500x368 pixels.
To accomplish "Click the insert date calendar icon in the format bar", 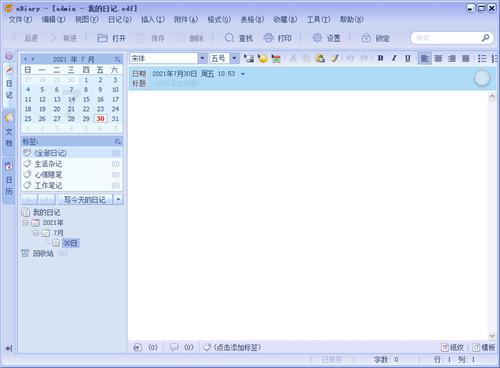I will click(x=276, y=58).
